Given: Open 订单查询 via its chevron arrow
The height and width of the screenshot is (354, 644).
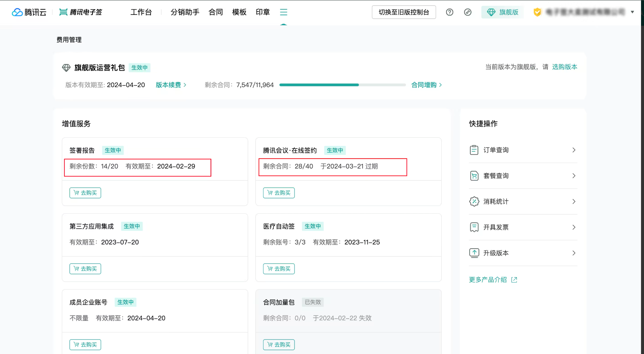Looking at the screenshot, I should point(574,150).
